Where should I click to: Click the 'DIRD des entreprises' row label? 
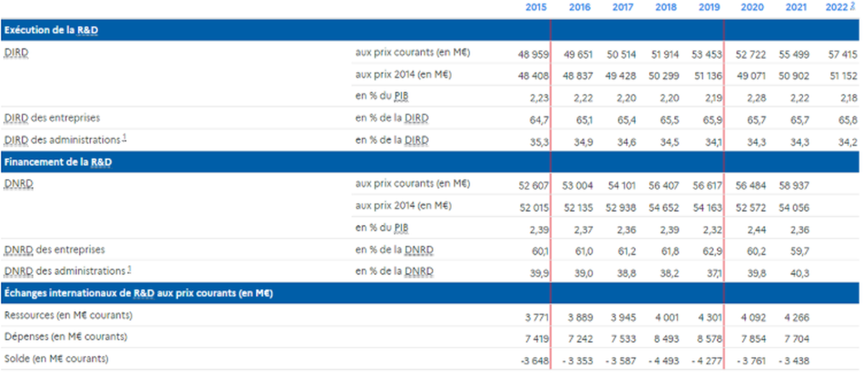tap(52, 118)
